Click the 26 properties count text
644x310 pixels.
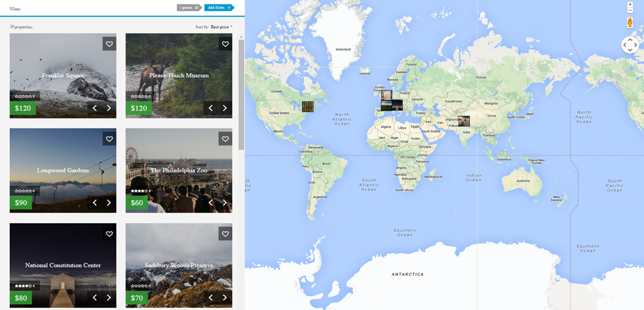(21, 27)
